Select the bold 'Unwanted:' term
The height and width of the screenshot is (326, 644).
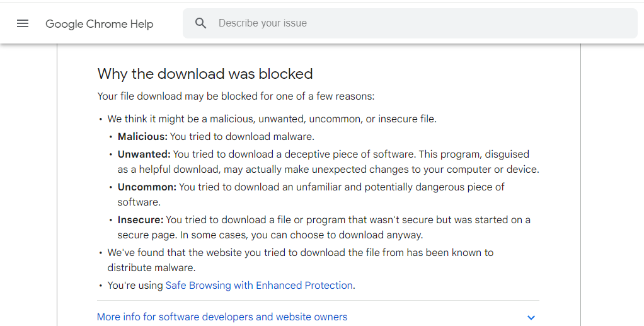point(144,154)
